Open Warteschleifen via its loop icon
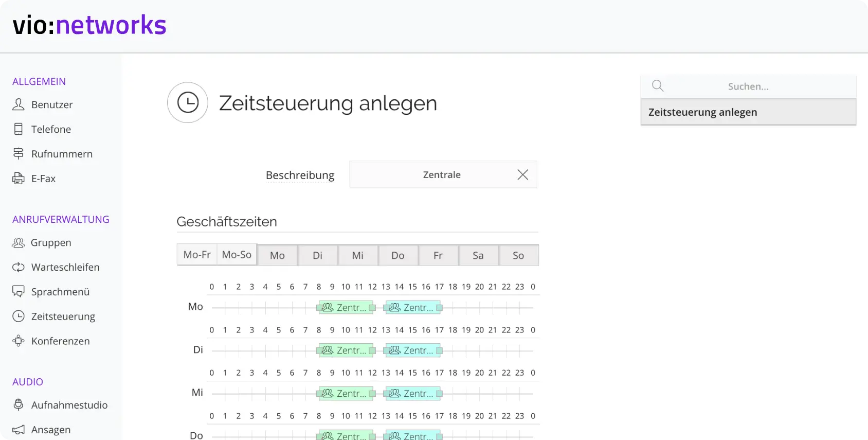The width and height of the screenshot is (868, 440). click(x=19, y=267)
